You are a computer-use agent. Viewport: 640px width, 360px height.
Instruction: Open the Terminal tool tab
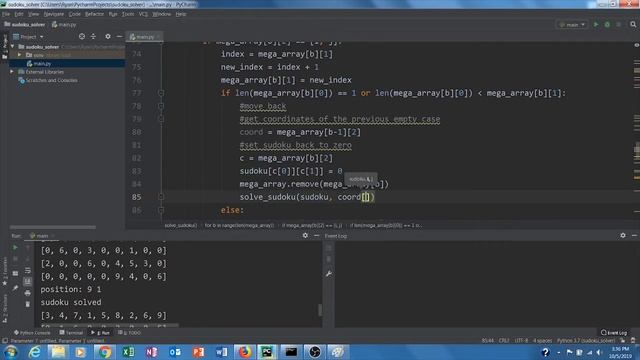coord(71,333)
